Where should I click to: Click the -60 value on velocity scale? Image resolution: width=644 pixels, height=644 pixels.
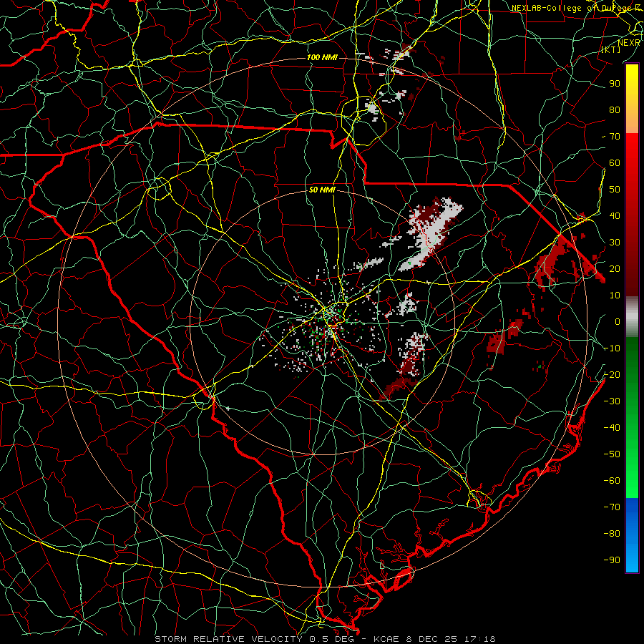tap(612, 481)
